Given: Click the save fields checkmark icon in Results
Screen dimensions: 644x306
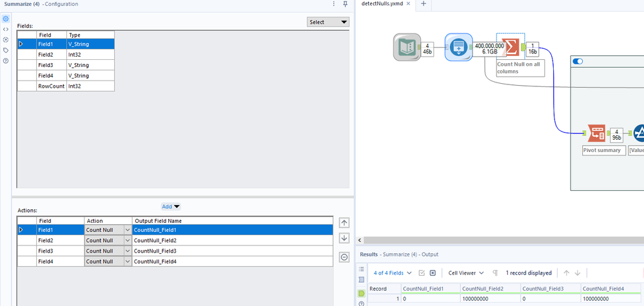Looking at the screenshot, I should coord(422,273).
